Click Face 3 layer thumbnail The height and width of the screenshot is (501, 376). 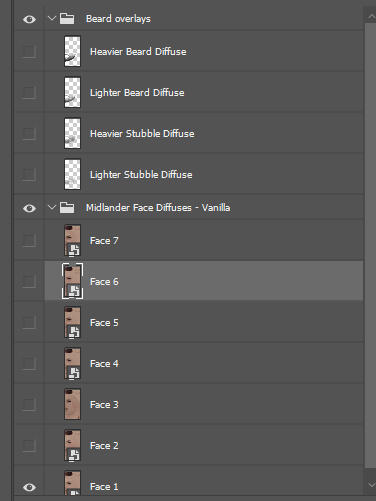pyautogui.click(x=72, y=404)
